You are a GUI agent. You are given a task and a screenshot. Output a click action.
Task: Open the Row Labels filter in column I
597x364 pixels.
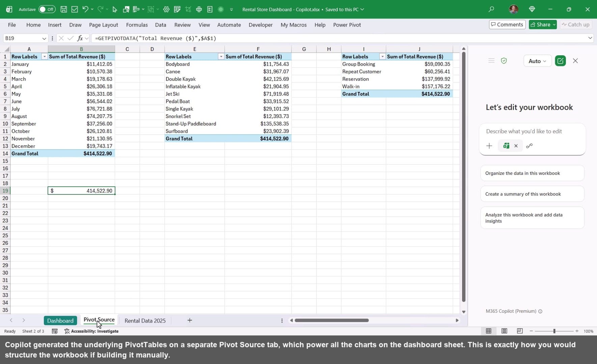point(382,57)
